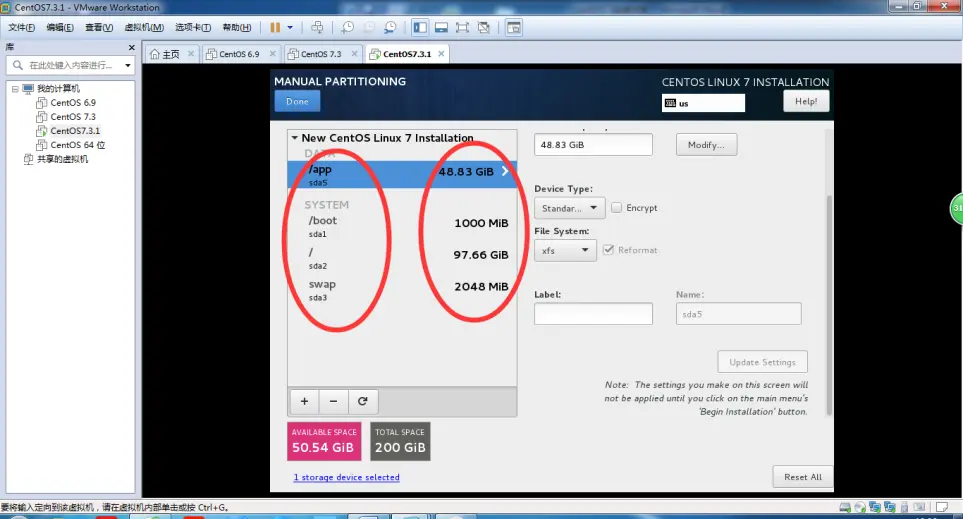Take a snapshot of this virtual machine
Screen dimensions: 963x519
click(x=348, y=28)
